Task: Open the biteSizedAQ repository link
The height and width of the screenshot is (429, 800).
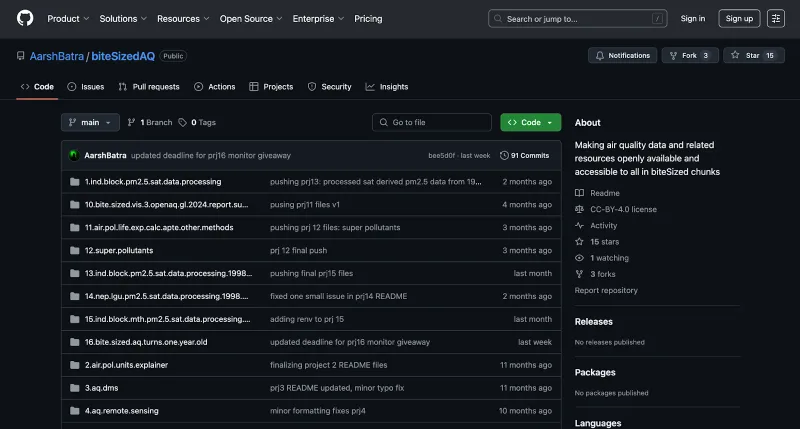Action: pos(123,56)
